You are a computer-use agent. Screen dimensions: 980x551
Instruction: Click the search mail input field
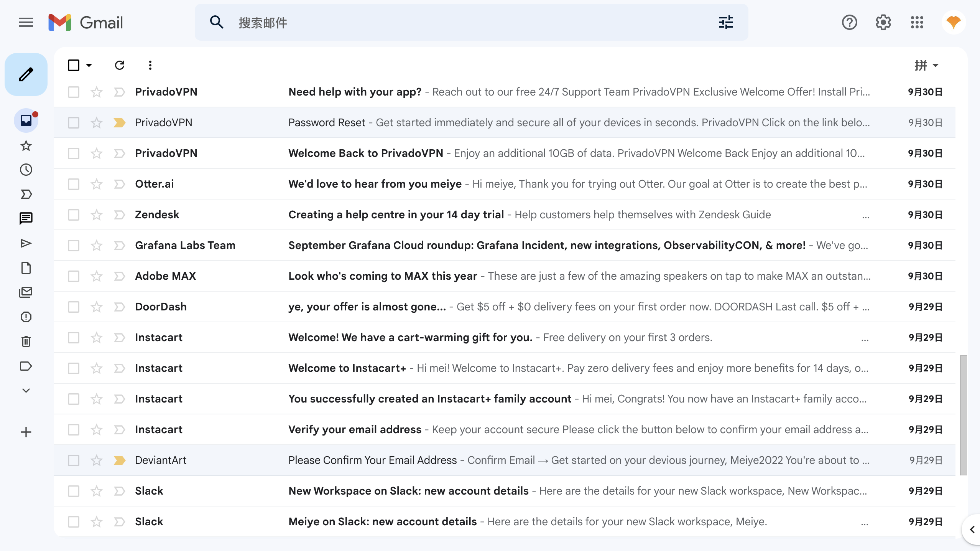(472, 22)
